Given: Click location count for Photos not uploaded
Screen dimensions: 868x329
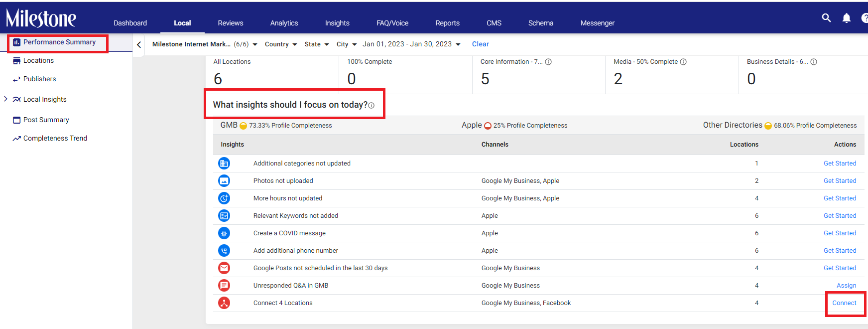Looking at the screenshot, I should coord(756,181).
